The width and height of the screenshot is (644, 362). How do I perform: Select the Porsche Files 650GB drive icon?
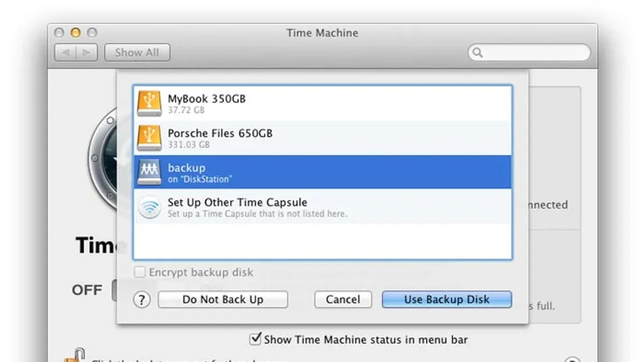pos(149,137)
